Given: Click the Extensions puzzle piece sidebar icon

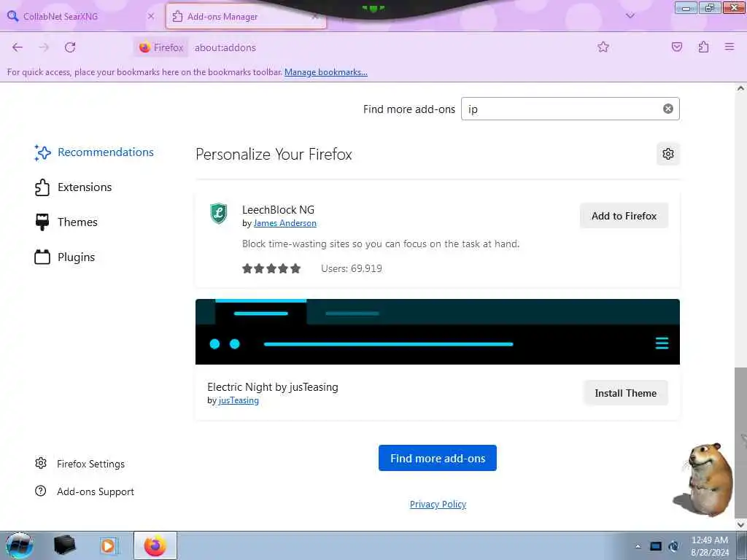Looking at the screenshot, I should coord(42,187).
